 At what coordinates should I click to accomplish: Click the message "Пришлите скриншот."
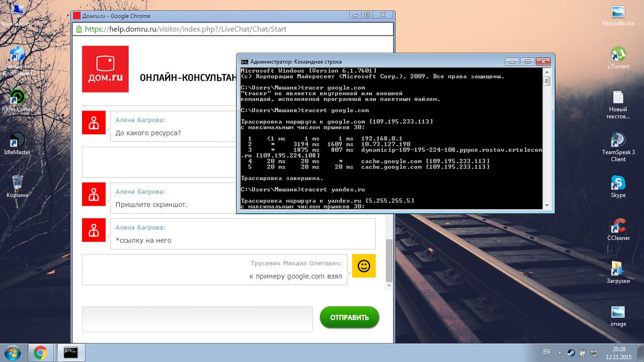click(x=151, y=205)
